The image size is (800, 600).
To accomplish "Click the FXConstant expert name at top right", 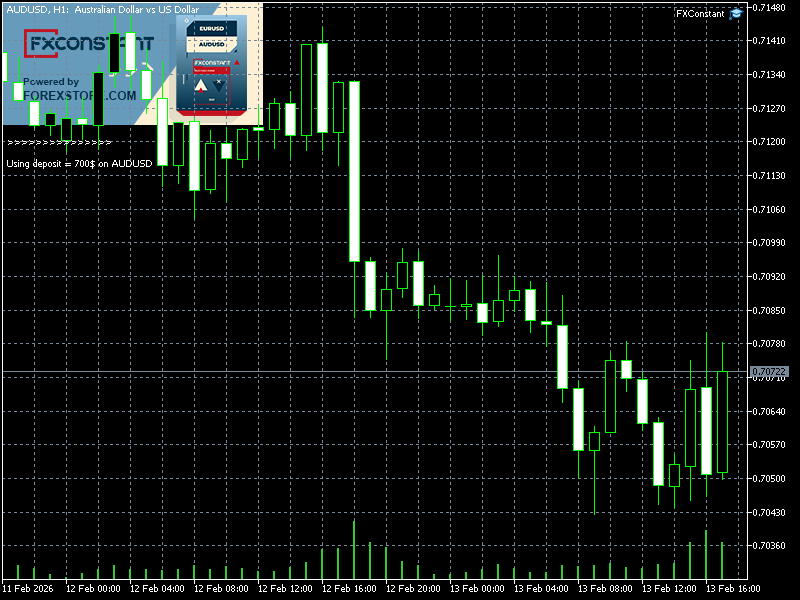I will pyautogui.click(x=702, y=13).
